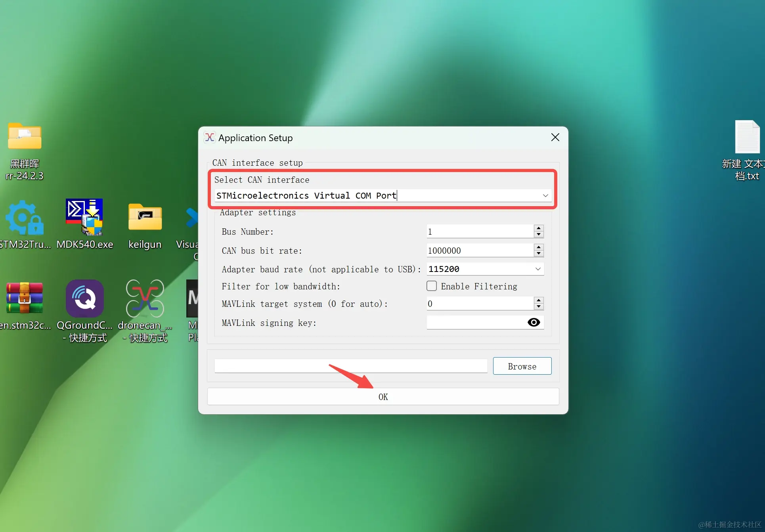Open the 黑群晖 rr-24.2.3 folder

pyautogui.click(x=25, y=137)
